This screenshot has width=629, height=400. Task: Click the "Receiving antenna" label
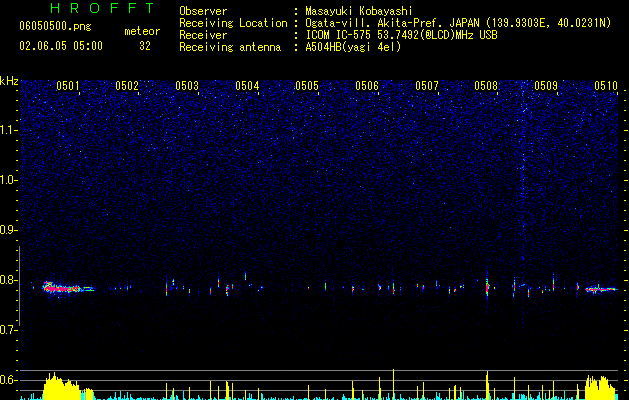coord(230,47)
